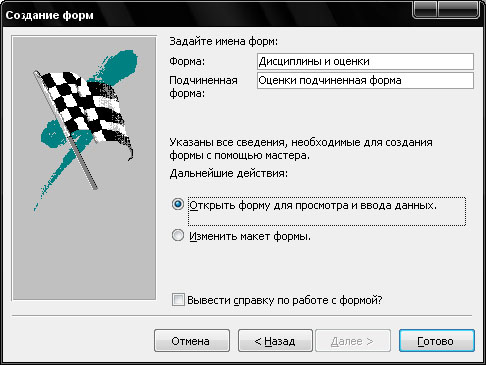Image resolution: width=486 pixels, height=365 pixels.
Task: Click the 'Дальнейшие действия:' label
Action: [x=228, y=173]
